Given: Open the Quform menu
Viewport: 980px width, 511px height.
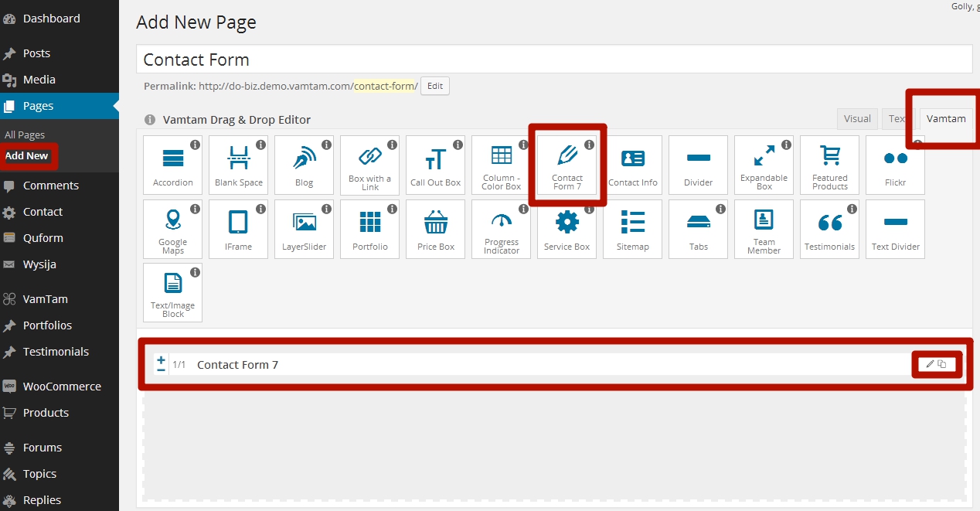Looking at the screenshot, I should [x=60, y=238].
